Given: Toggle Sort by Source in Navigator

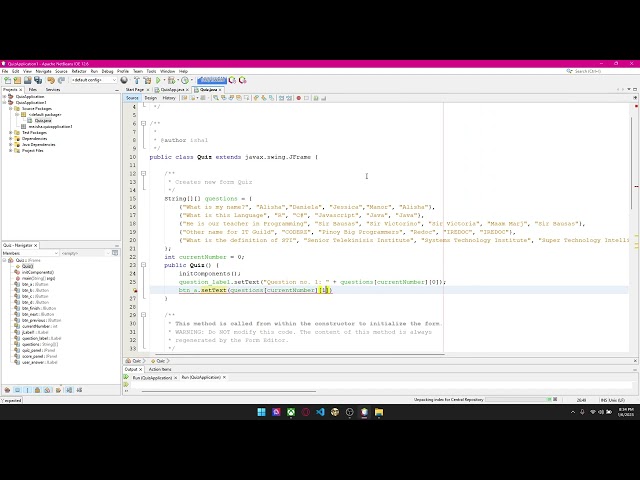Looking at the screenshot, I should tap(79, 390).
